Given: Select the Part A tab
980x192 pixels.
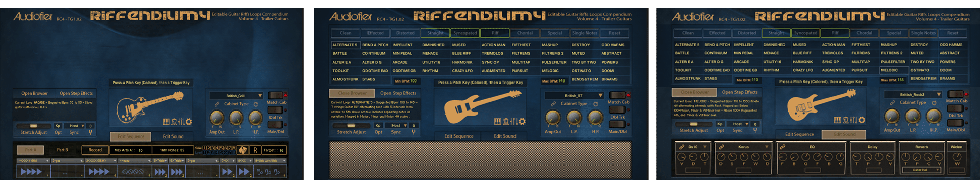Looking at the screenshot, I should point(31,150).
